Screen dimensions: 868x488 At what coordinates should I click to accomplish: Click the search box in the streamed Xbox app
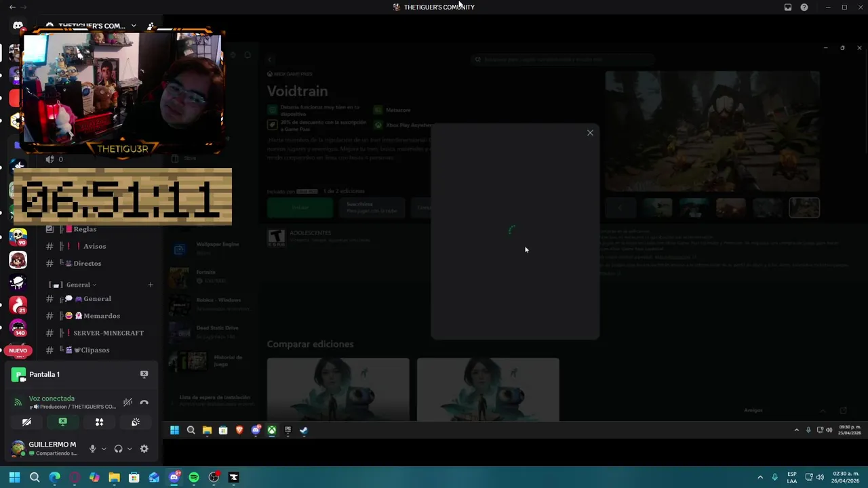tap(563, 60)
